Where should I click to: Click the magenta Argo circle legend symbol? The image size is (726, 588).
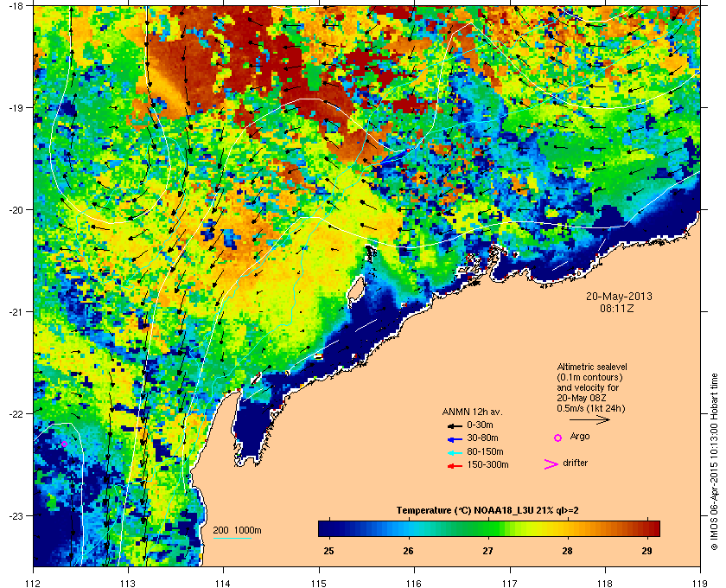(558, 438)
